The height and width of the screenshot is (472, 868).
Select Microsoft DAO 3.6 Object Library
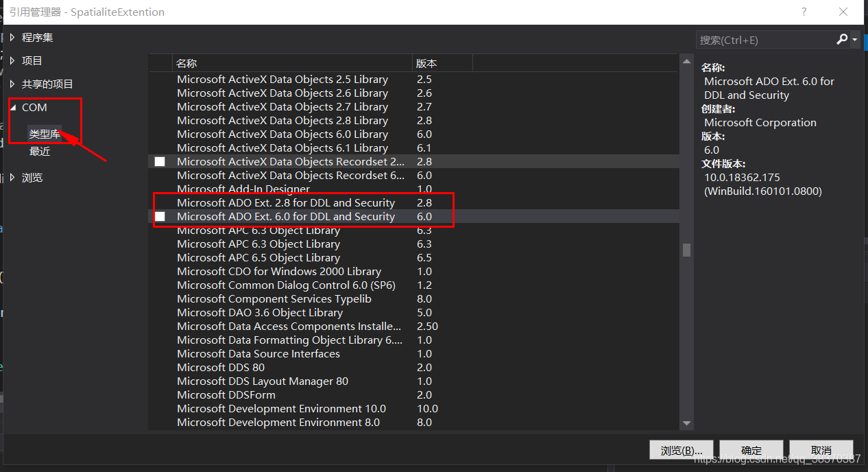[414, 313]
